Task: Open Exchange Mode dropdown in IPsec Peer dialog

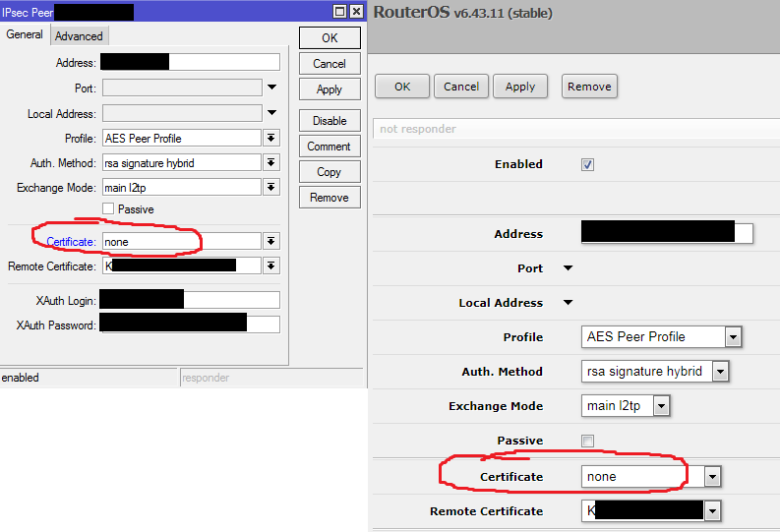Action: pyautogui.click(x=271, y=187)
